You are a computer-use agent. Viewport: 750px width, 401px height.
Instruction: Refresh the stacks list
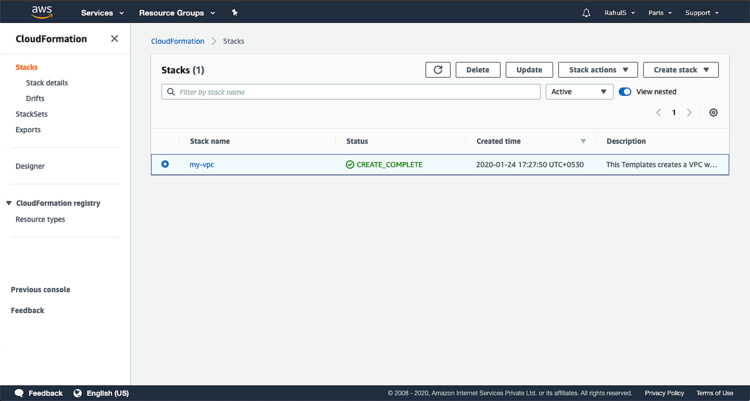click(x=437, y=70)
